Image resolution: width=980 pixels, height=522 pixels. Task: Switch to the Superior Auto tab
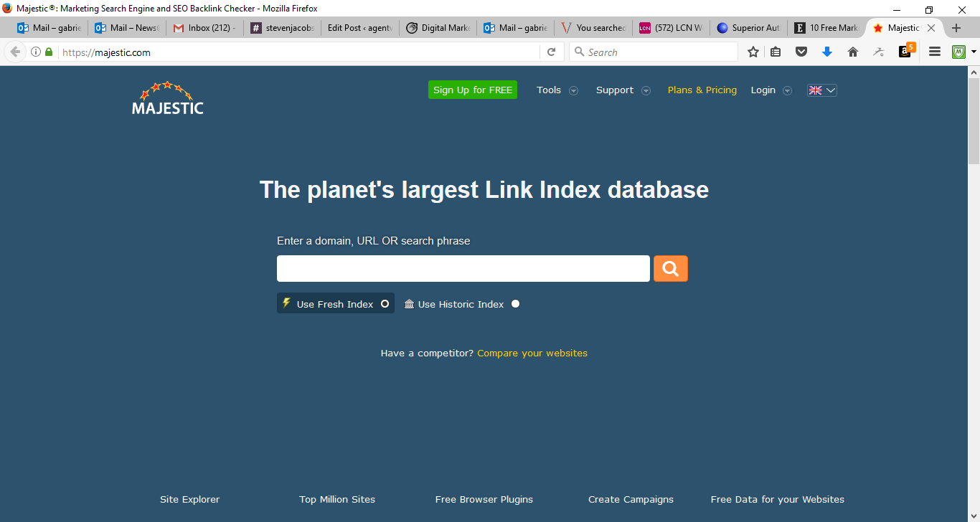[x=748, y=28]
